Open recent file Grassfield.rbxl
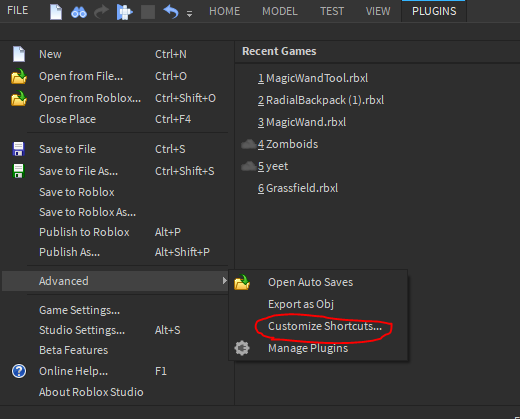This screenshot has height=419, width=520. tap(298, 188)
